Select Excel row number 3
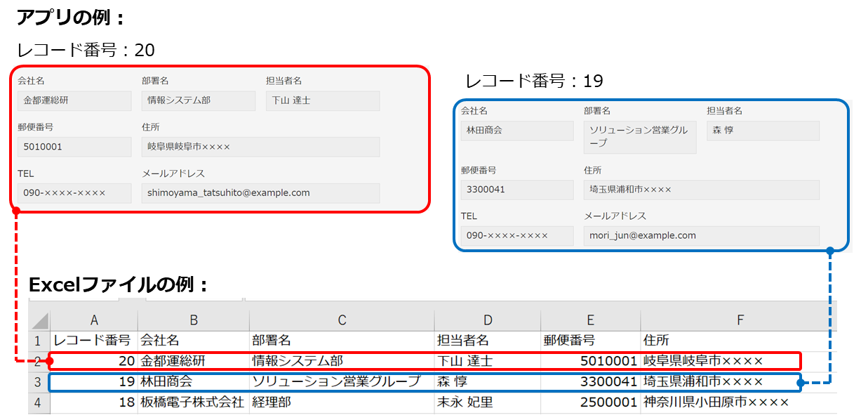 [x=39, y=383]
